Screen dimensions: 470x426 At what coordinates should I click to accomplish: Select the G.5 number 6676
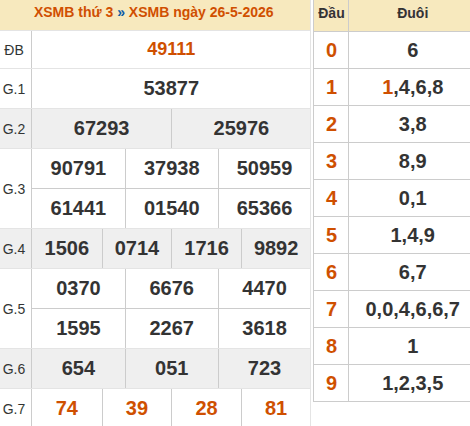171,288
